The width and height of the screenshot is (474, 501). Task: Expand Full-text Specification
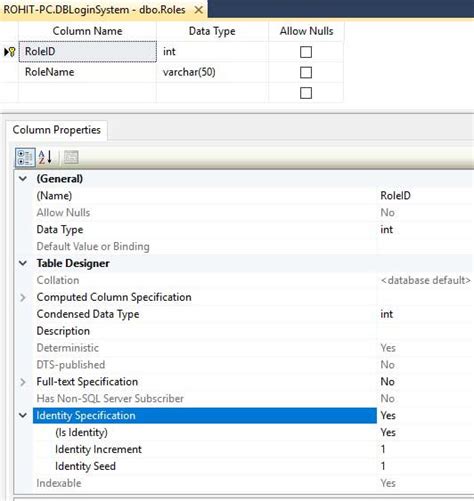point(23,382)
